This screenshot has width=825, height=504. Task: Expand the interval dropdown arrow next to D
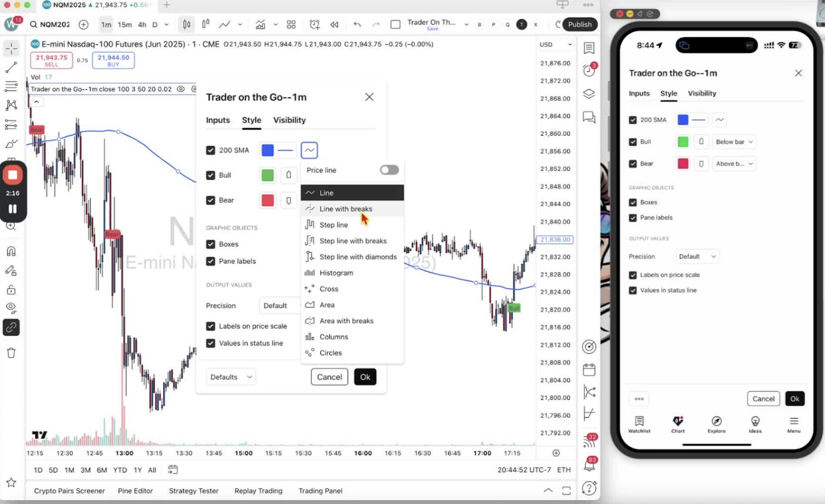coord(166,24)
